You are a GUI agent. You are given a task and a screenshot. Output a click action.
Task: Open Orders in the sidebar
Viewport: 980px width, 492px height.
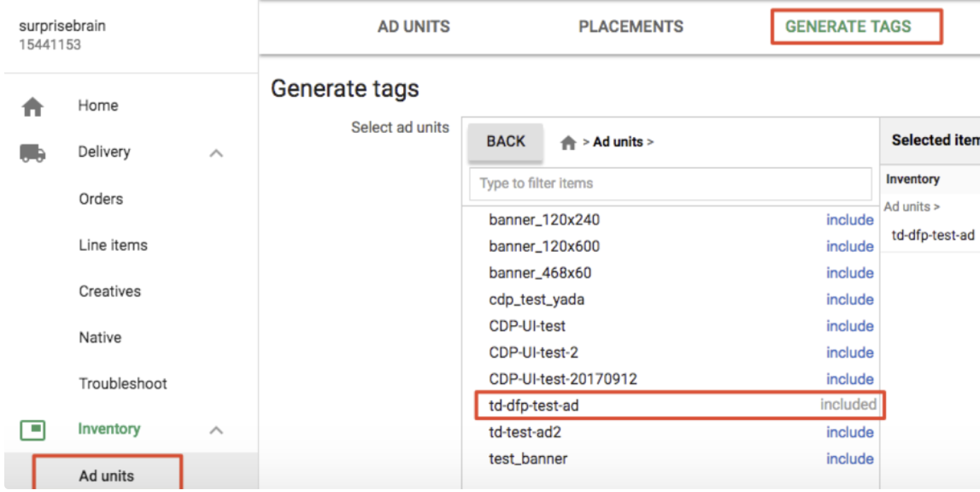click(101, 199)
